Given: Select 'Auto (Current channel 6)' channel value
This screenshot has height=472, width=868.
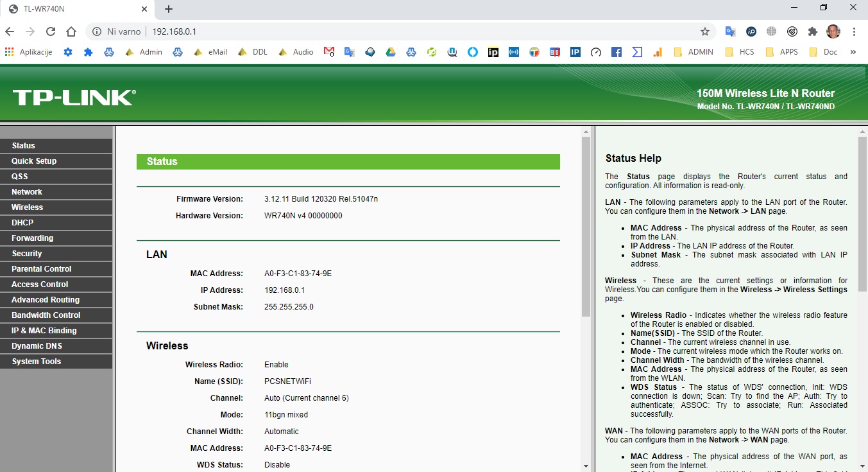Looking at the screenshot, I should (x=307, y=398).
